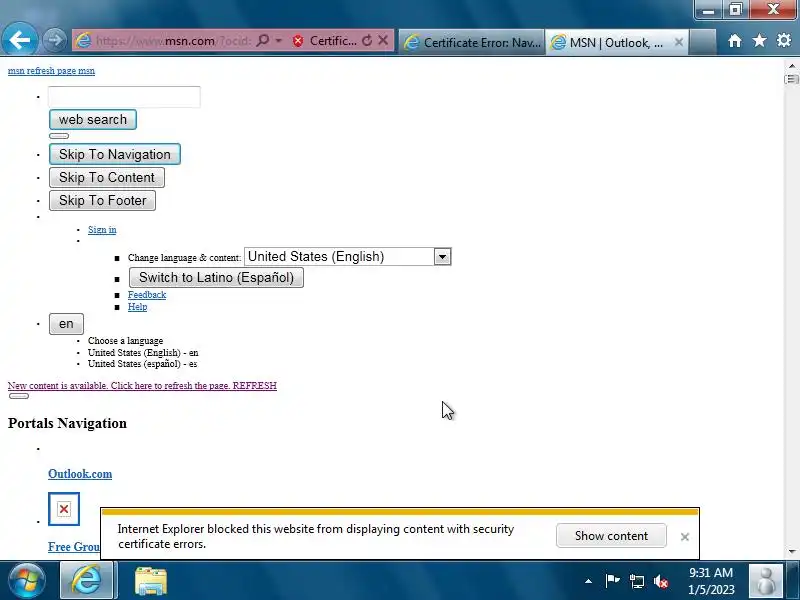800x600 pixels.
Task: Open the Tools gear menu
Action: 784,40
